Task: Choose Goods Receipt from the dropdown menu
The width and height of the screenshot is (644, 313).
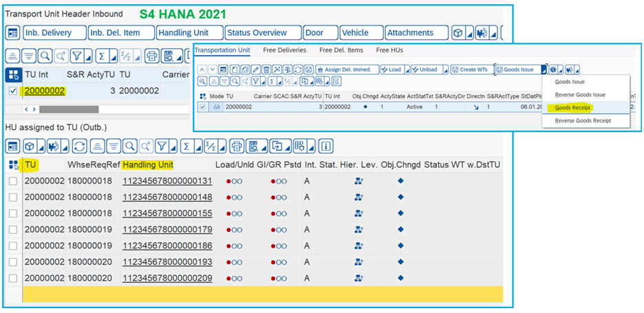Action: [572, 107]
